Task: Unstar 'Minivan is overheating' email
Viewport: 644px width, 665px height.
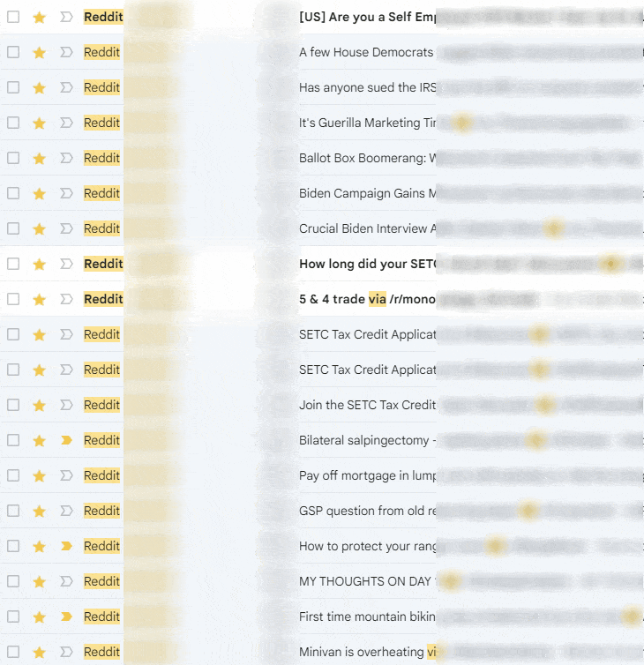Action: pos(39,652)
